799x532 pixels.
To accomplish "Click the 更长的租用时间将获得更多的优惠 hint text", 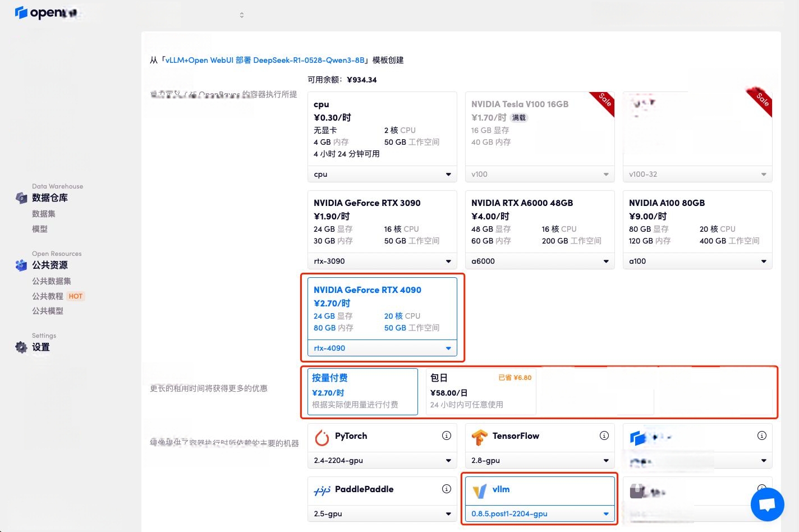I will click(209, 388).
